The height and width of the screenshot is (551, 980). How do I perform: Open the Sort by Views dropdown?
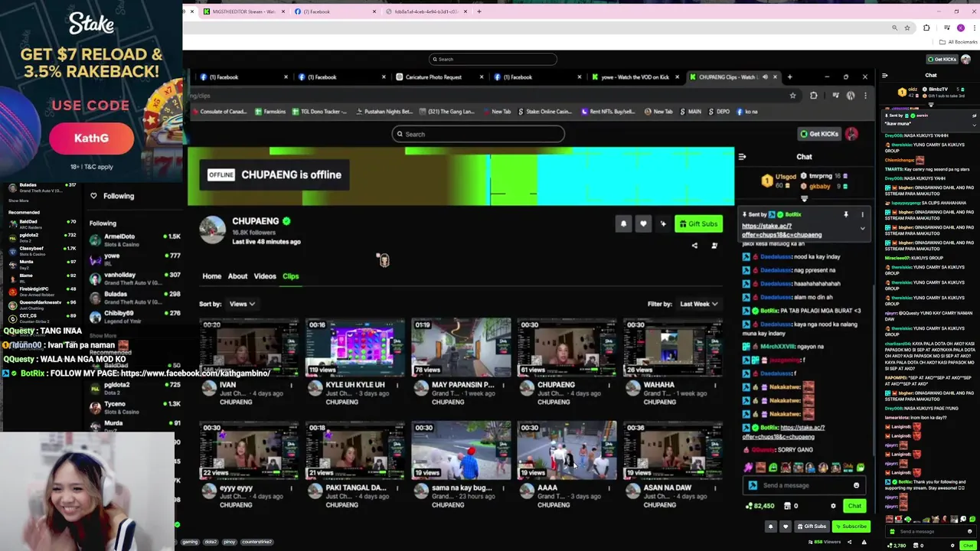pyautogui.click(x=242, y=304)
